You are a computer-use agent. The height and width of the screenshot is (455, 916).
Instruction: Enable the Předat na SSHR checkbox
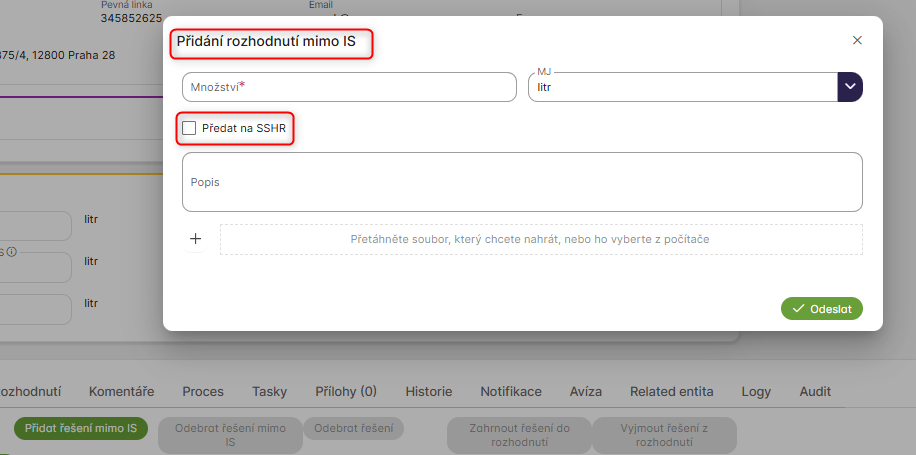[x=190, y=128]
